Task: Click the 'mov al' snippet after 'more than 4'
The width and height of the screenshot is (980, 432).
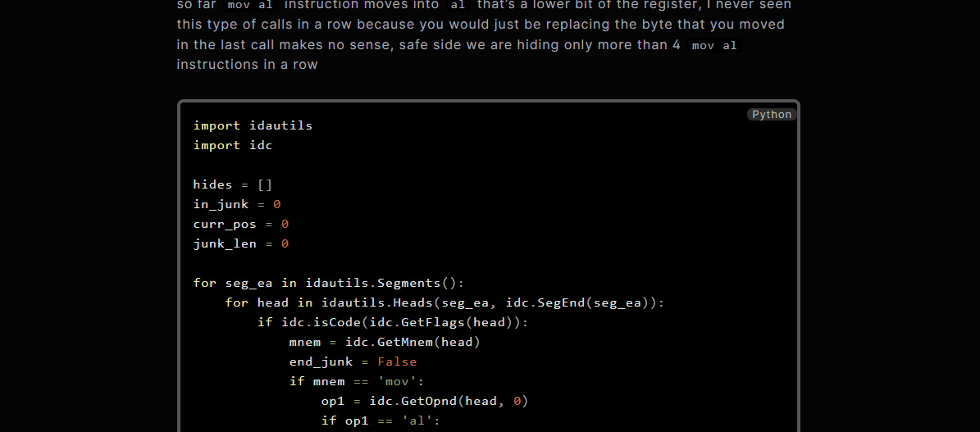Action: pyautogui.click(x=714, y=46)
